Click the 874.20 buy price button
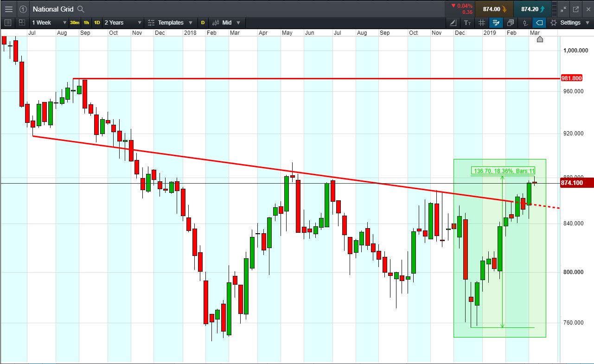Image resolution: width=594 pixels, height=364 pixels. 532,9
